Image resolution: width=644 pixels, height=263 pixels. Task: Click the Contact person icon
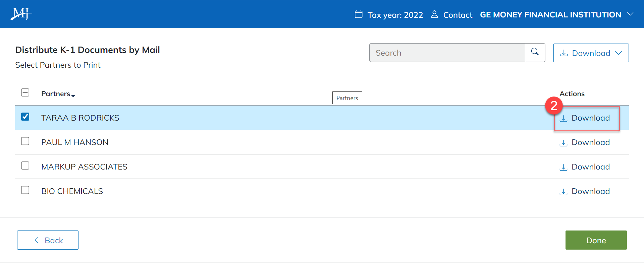tap(434, 14)
